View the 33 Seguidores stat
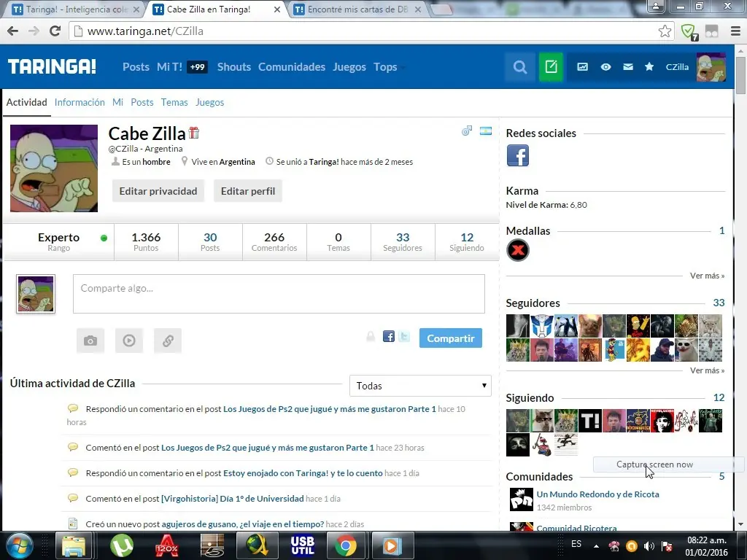This screenshot has height=560, width=747. click(403, 242)
